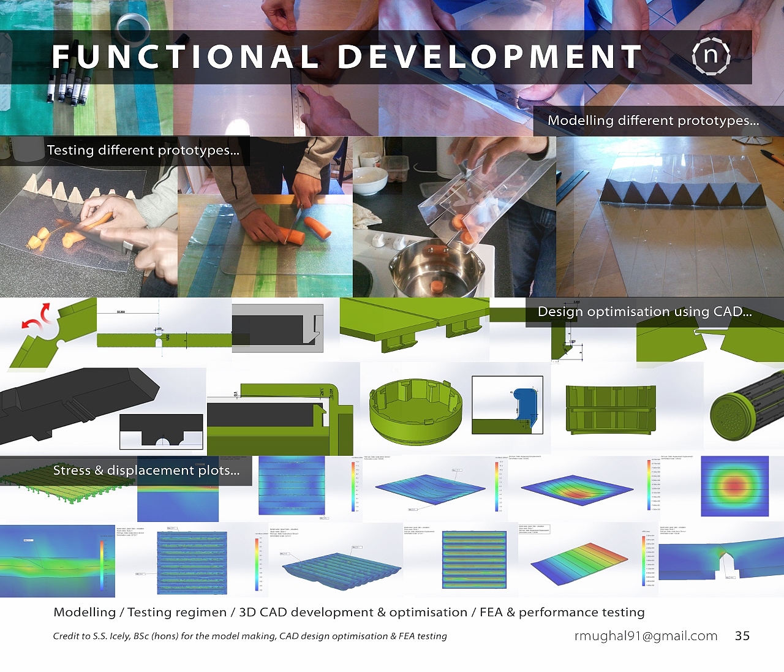Screen dimensions: 784x672
Task: Click the "Modelling / Testing regimen" footer summary line
Action: pyautogui.click(x=349, y=612)
